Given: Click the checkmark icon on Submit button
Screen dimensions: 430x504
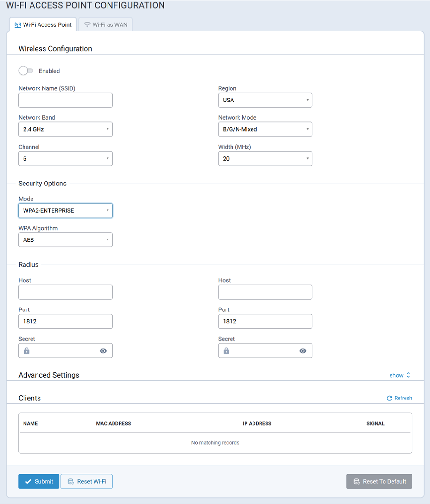Looking at the screenshot, I should point(28,481).
